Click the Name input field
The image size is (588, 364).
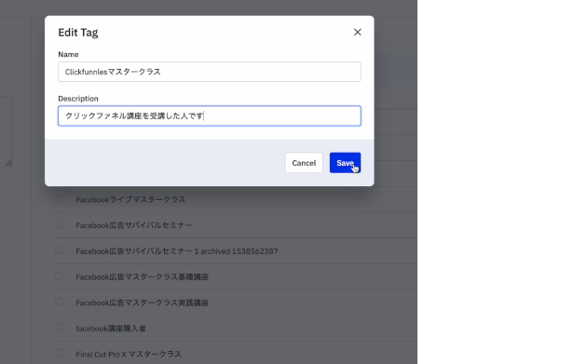pyautogui.click(x=210, y=72)
